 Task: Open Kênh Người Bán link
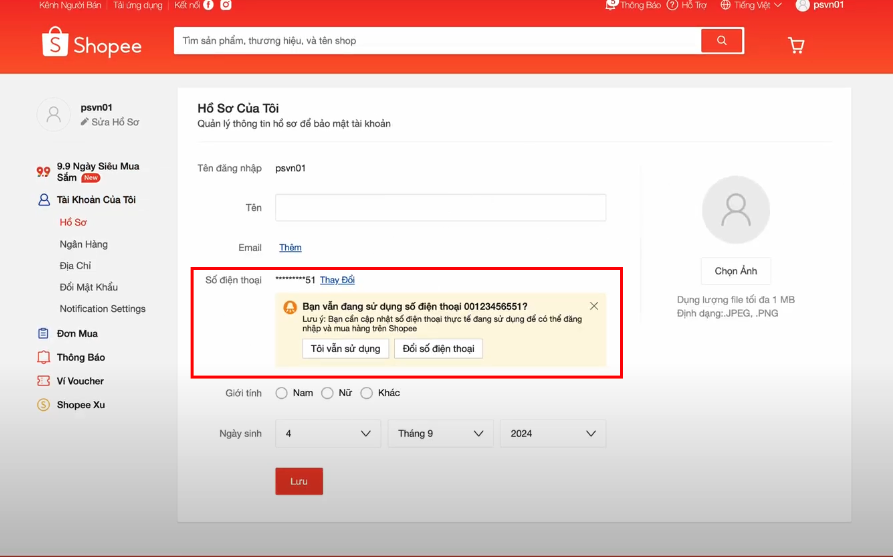click(70, 5)
